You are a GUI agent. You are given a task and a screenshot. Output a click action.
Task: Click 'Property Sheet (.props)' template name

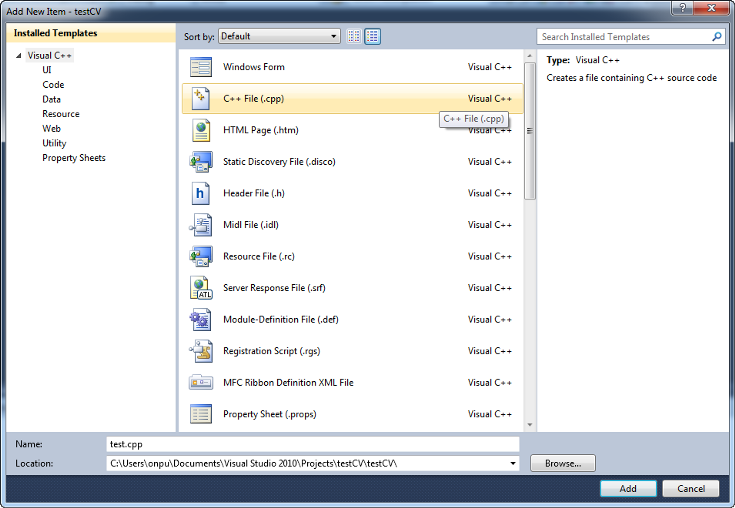pyautogui.click(x=270, y=414)
